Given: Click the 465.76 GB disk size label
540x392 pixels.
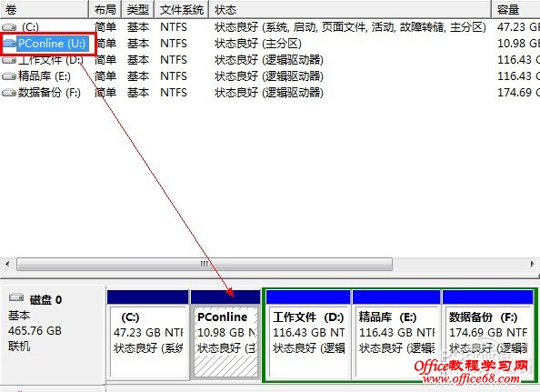Looking at the screenshot, I should (35, 331).
